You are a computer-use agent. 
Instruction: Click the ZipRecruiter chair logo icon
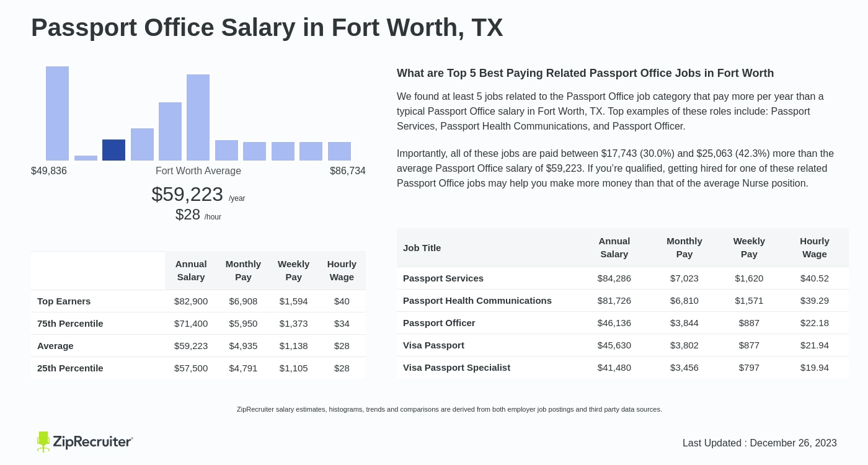[43, 441]
